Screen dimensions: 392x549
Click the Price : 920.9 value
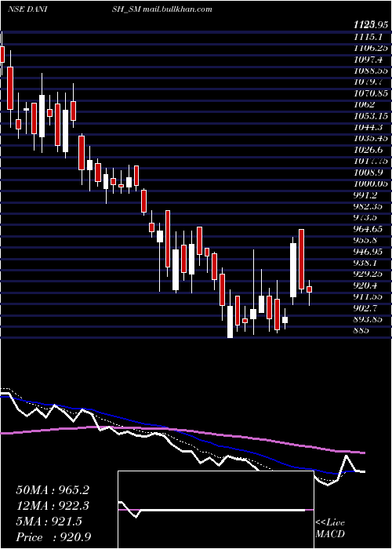53,537
